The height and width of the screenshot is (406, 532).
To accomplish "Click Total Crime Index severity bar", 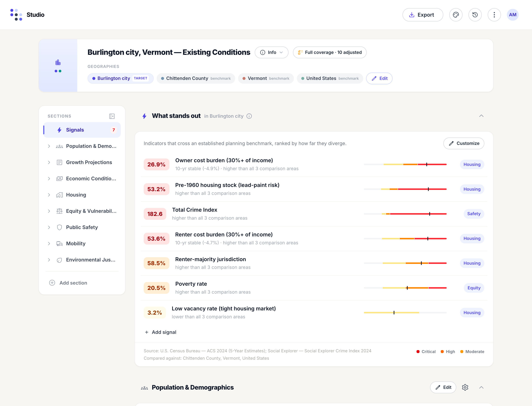I will [405, 214].
